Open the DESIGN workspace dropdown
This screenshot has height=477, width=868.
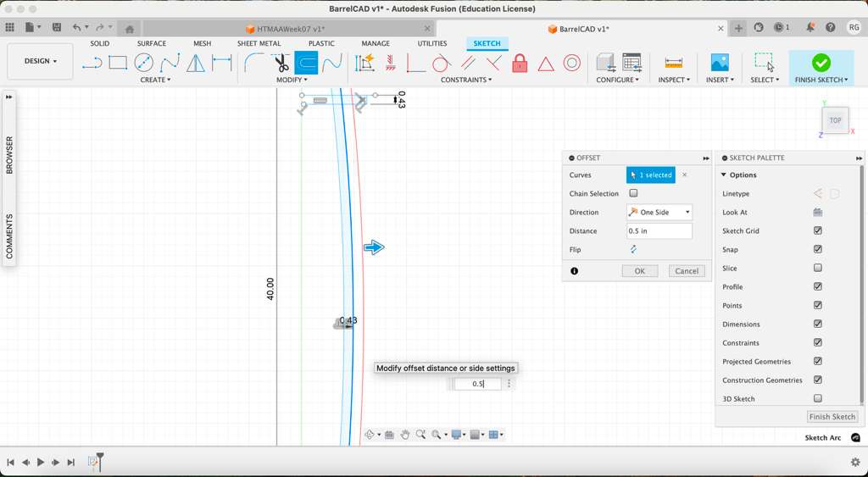(x=40, y=61)
